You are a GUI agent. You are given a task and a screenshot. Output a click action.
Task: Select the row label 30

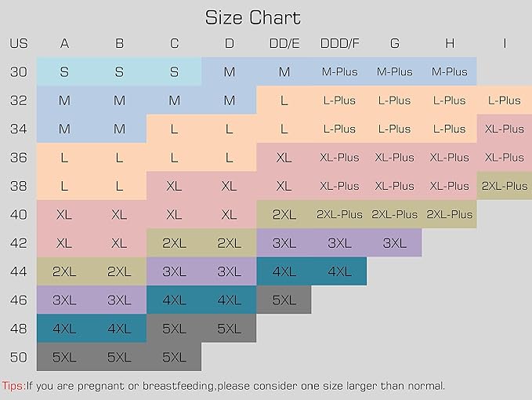click(x=18, y=72)
